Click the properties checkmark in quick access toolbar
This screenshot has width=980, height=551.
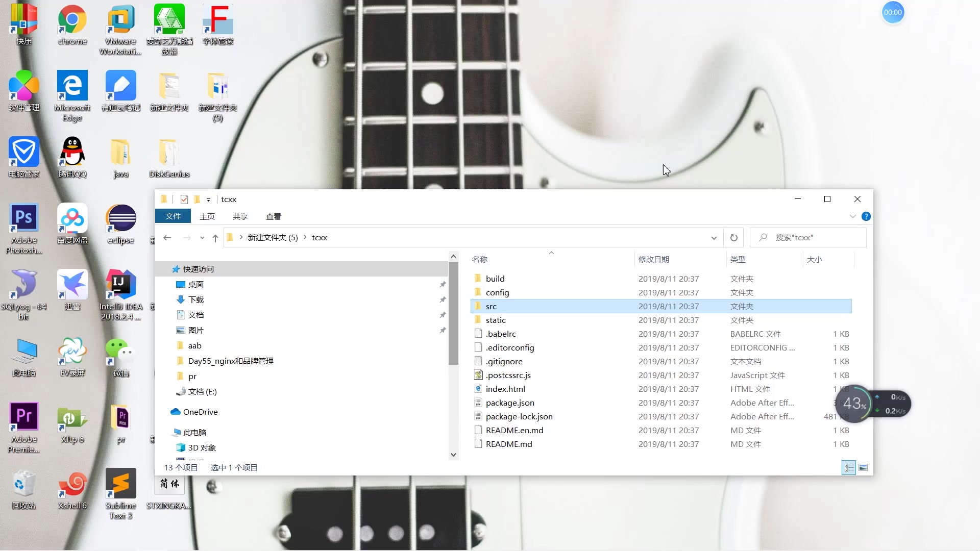184,199
